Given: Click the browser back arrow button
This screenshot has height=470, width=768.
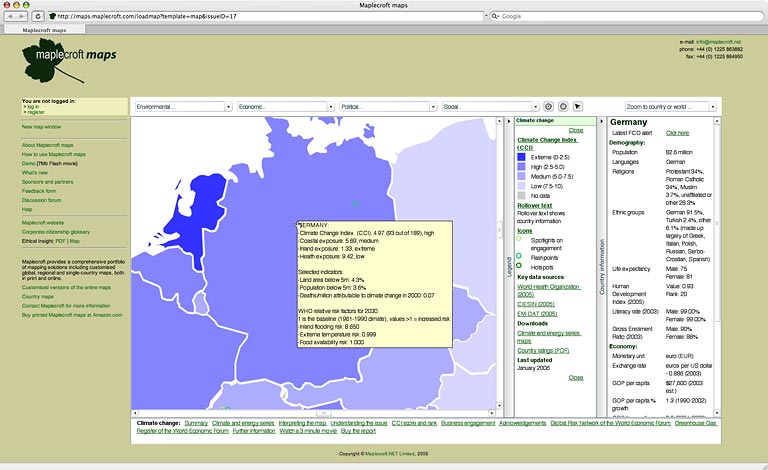Looking at the screenshot, I should coord(9,17).
